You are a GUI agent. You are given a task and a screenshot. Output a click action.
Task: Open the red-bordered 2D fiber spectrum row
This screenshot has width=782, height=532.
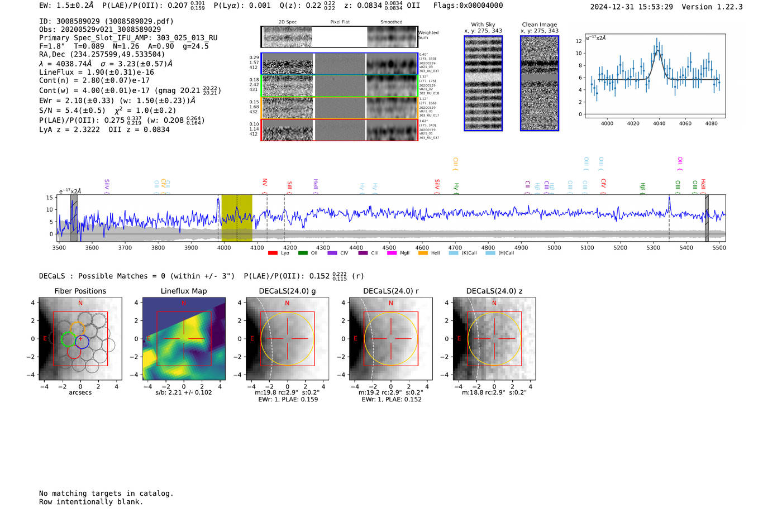(339, 130)
